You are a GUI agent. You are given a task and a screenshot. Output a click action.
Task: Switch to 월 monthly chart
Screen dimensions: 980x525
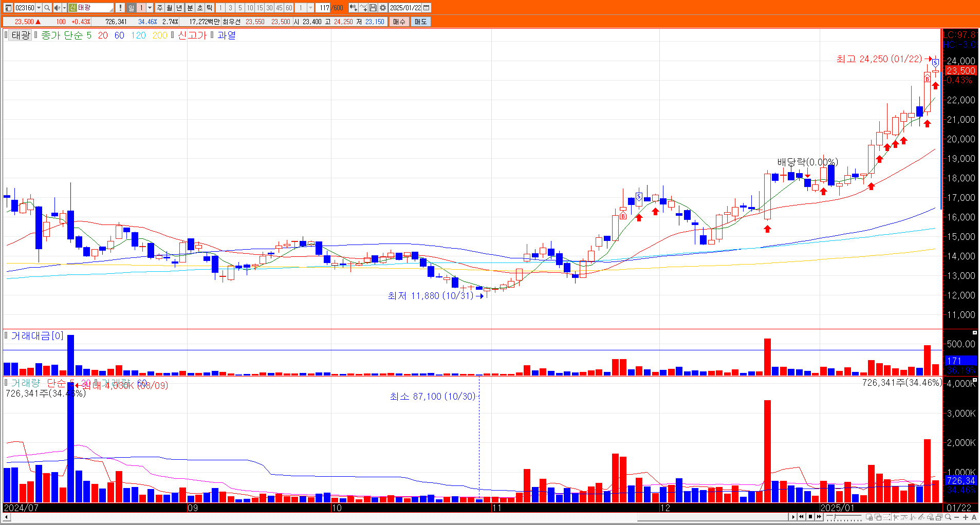[x=170, y=8]
